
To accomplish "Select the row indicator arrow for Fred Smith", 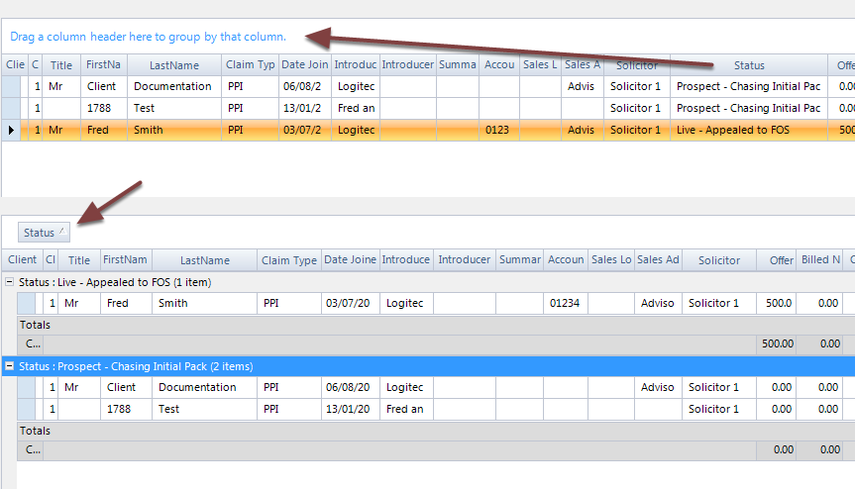I will [11, 130].
